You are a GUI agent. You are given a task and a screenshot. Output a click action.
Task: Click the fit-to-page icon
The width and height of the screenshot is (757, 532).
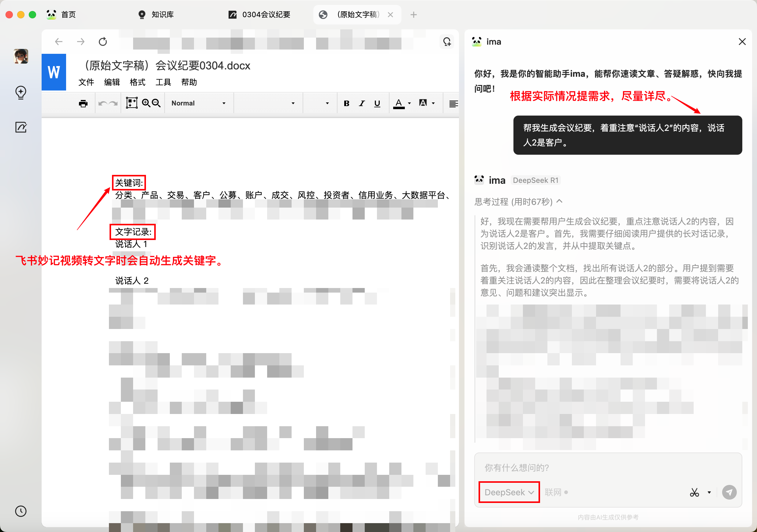coord(132,103)
